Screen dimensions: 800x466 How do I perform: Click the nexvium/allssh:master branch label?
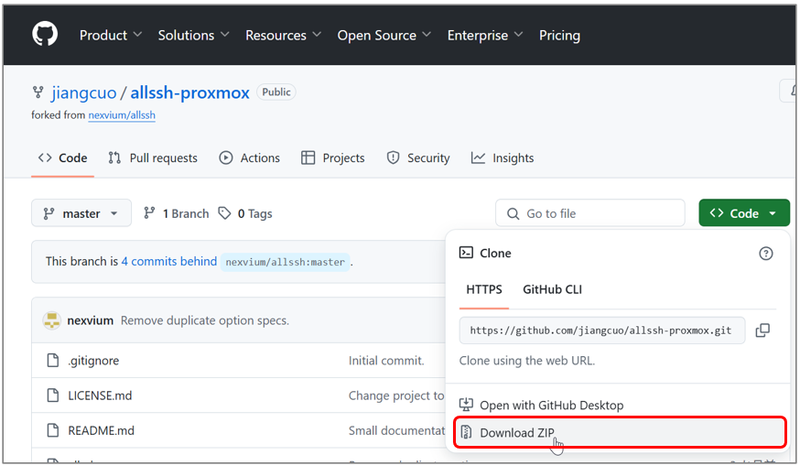point(285,262)
